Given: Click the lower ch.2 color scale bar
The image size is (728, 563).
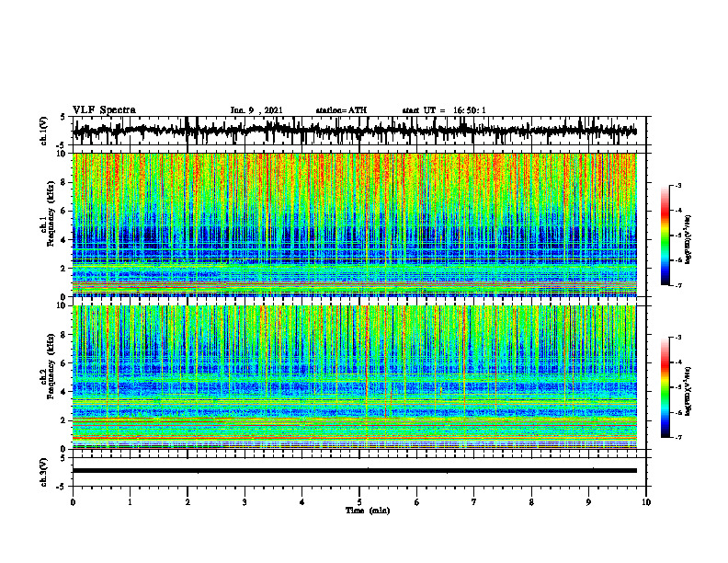Looking at the screenshot, I should tap(665, 387).
